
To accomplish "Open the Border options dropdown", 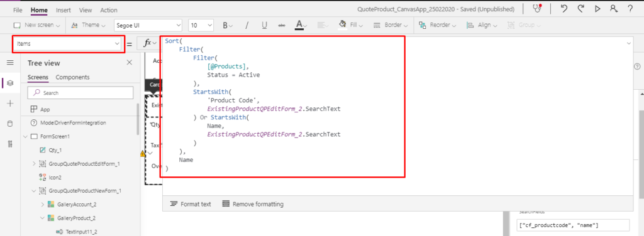I will [391, 25].
